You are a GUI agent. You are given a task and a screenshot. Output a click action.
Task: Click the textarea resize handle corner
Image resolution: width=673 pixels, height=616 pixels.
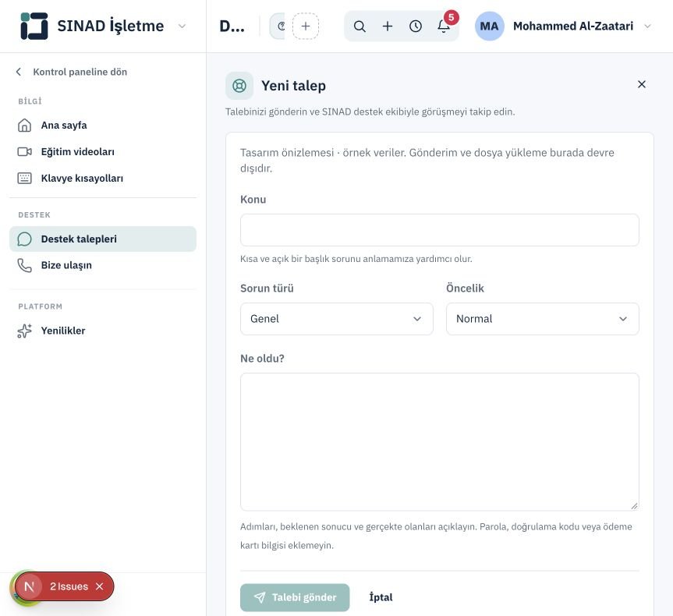coord(634,506)
